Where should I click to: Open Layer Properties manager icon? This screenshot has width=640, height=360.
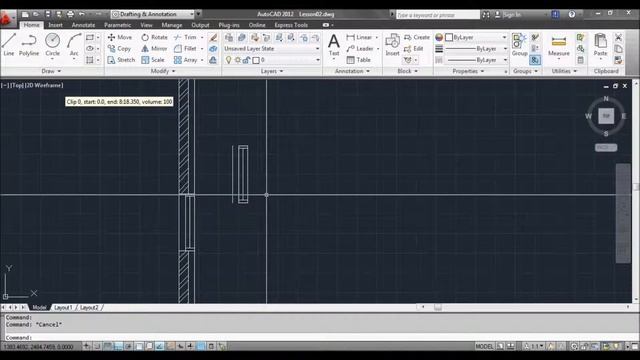click(229, 38)
